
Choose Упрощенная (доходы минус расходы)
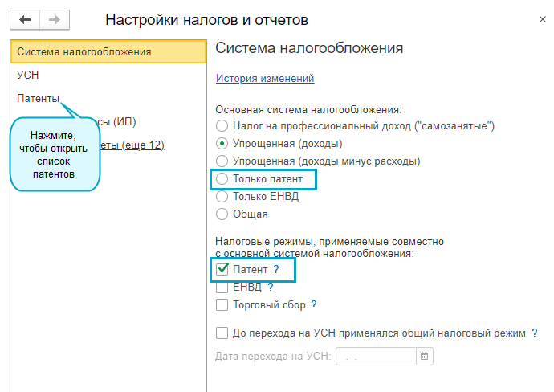(x=222, y=161)
